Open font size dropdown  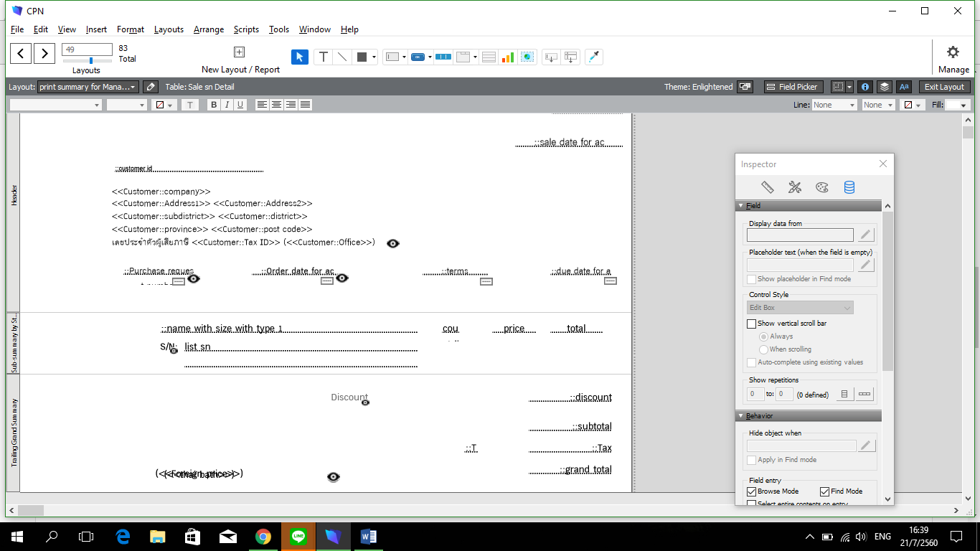coord(127,105)
